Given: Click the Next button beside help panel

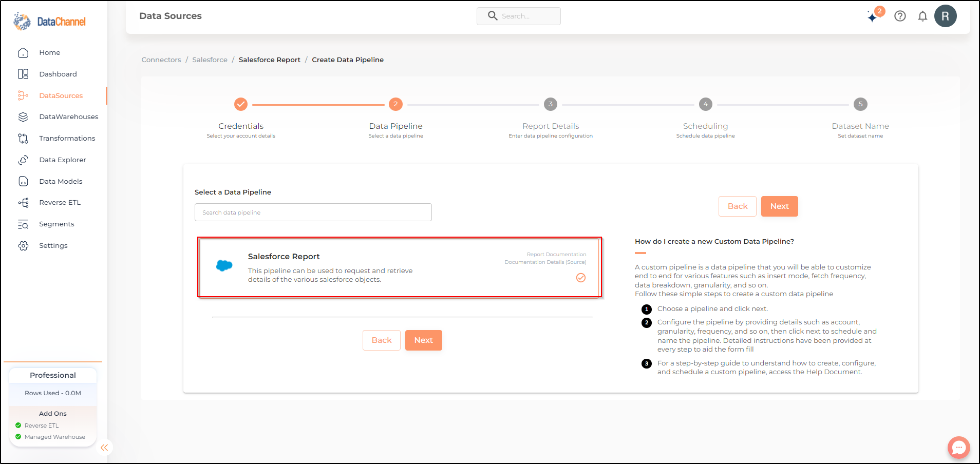Looking at the screenshot, I should click(780, 206).
